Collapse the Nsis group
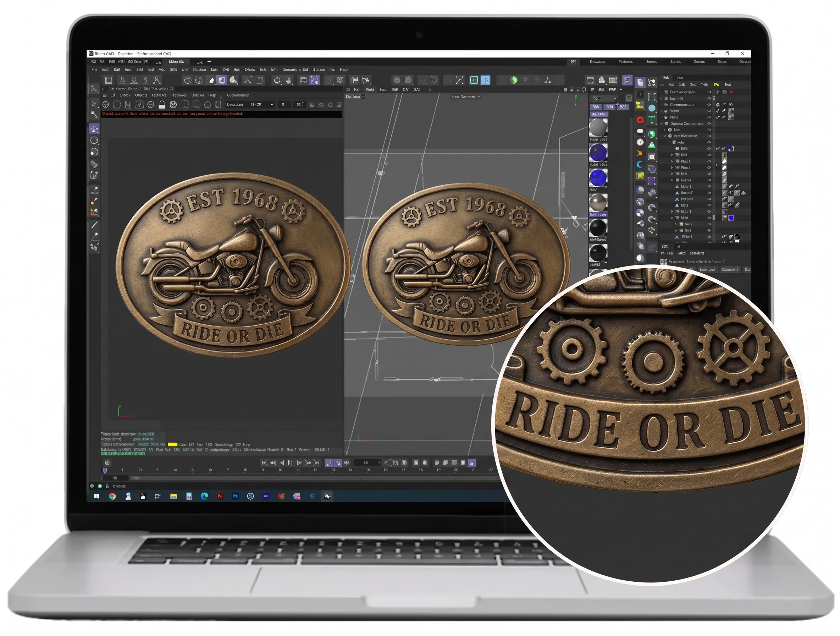The image size is (840, 636). [x=672, y=218]
